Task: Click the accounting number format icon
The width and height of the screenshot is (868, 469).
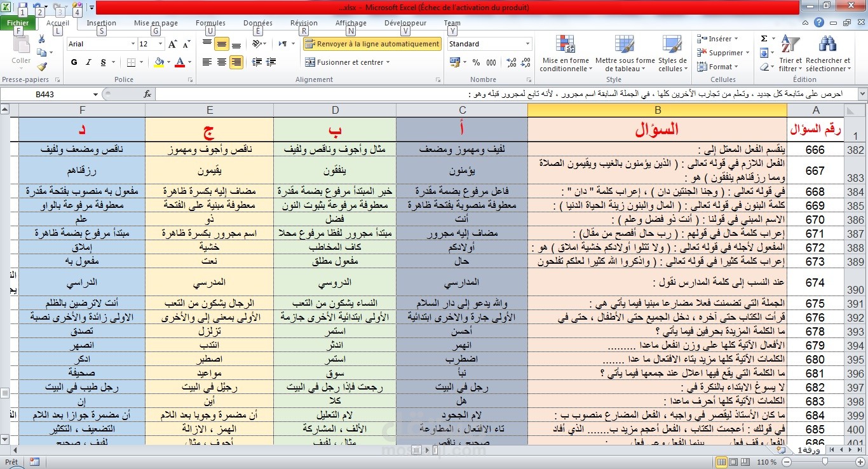Action: coord(454,62)
